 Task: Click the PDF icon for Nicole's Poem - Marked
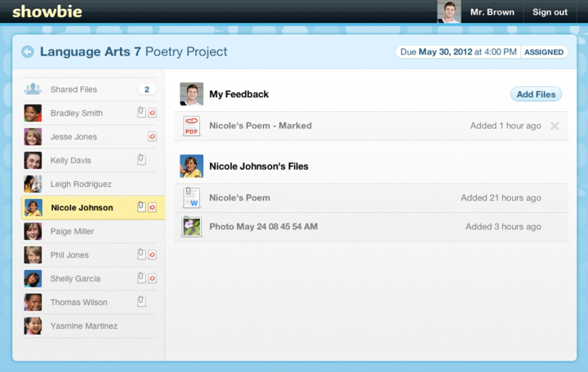[191, 126]
